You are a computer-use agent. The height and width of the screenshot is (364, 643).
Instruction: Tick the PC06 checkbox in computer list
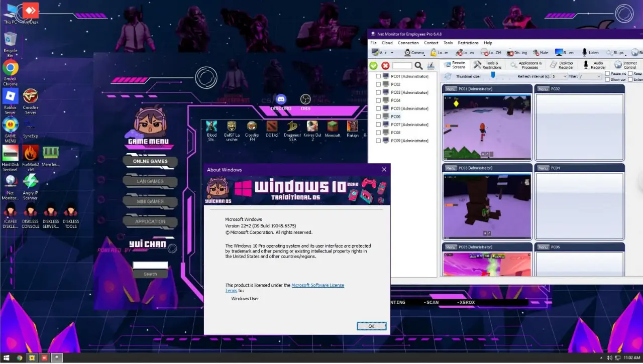coord(378,116)
